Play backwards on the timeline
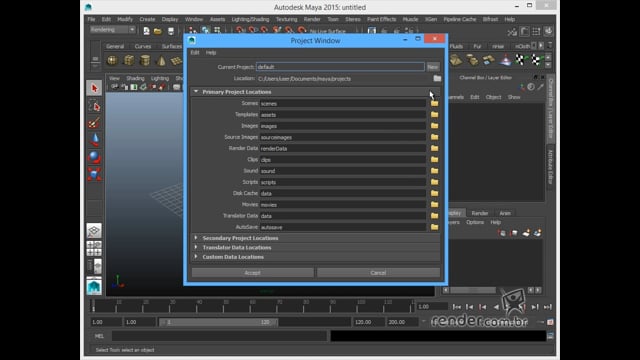The width and height of the screenshot is (640, 360). [x=496, y=307]
